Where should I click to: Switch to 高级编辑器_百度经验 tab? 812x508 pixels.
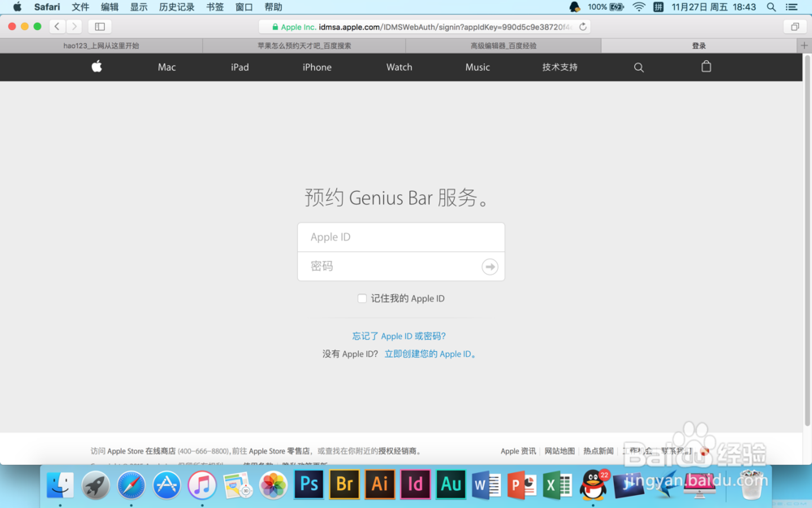(x=503, y=46)
